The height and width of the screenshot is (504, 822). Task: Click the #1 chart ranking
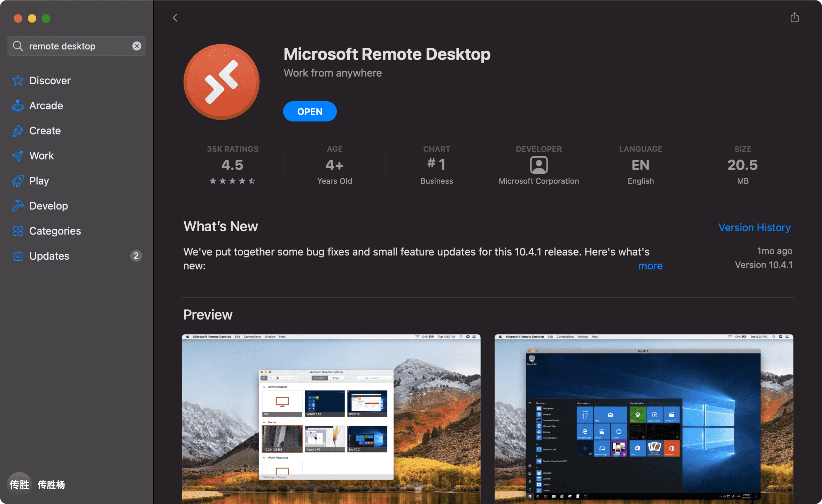[436, 164]
